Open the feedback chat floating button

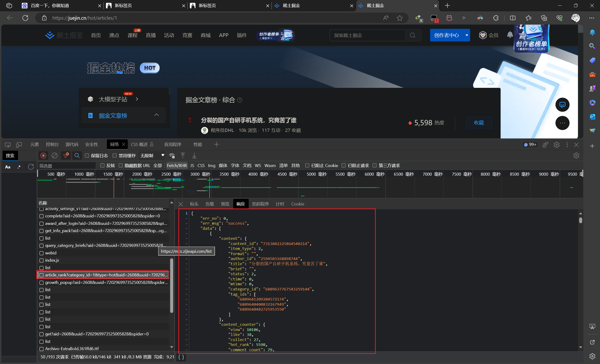(x=562, y=105)
